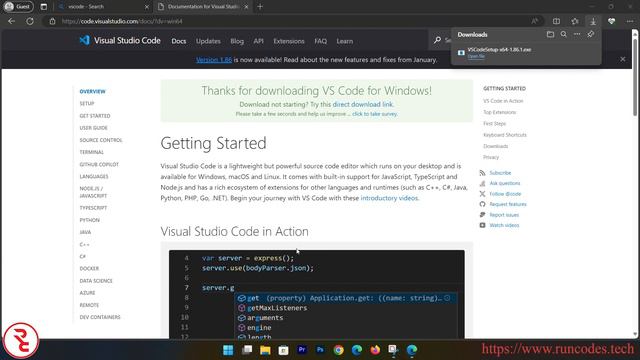Open the Extensions nav item
This screenshot has height=360, width=640.
289,41
